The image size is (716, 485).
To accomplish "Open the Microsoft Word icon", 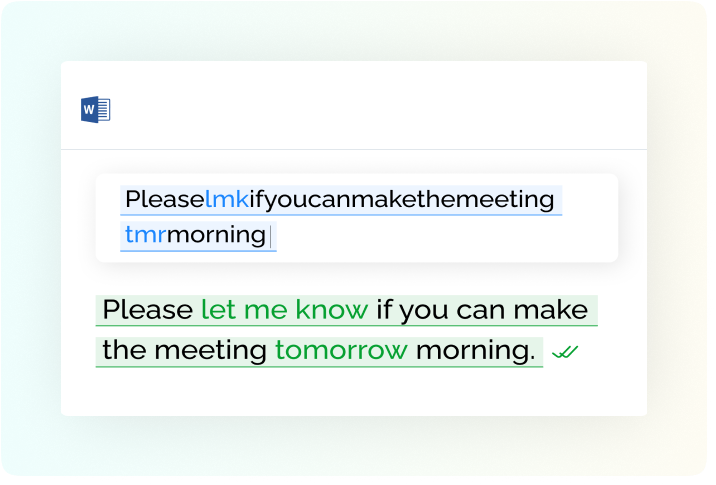I will [x=95, y=110].
